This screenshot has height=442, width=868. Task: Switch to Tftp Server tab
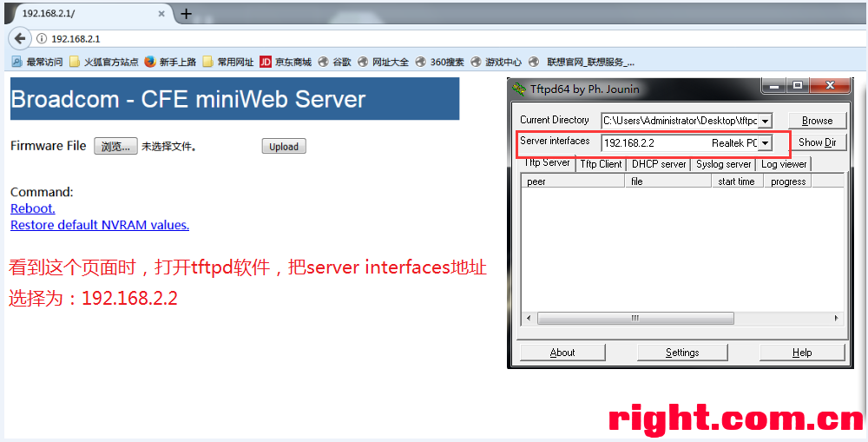click(547, 163)
